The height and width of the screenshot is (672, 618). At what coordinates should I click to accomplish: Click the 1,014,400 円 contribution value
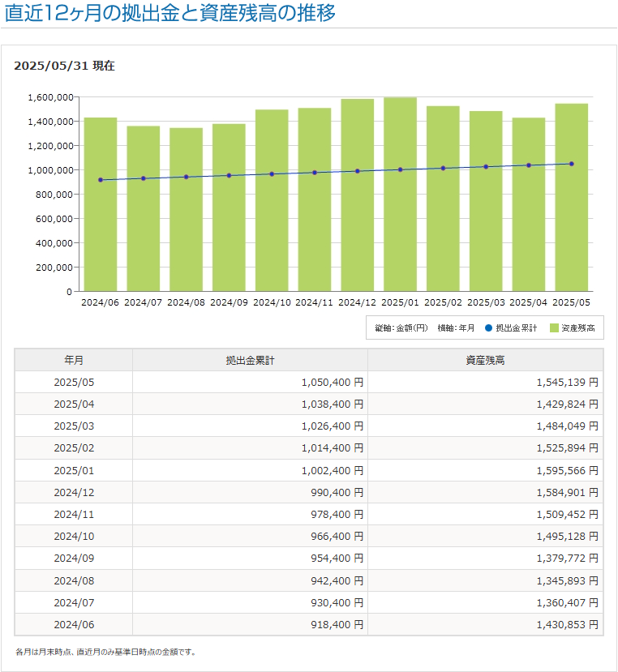coord(333,447)
